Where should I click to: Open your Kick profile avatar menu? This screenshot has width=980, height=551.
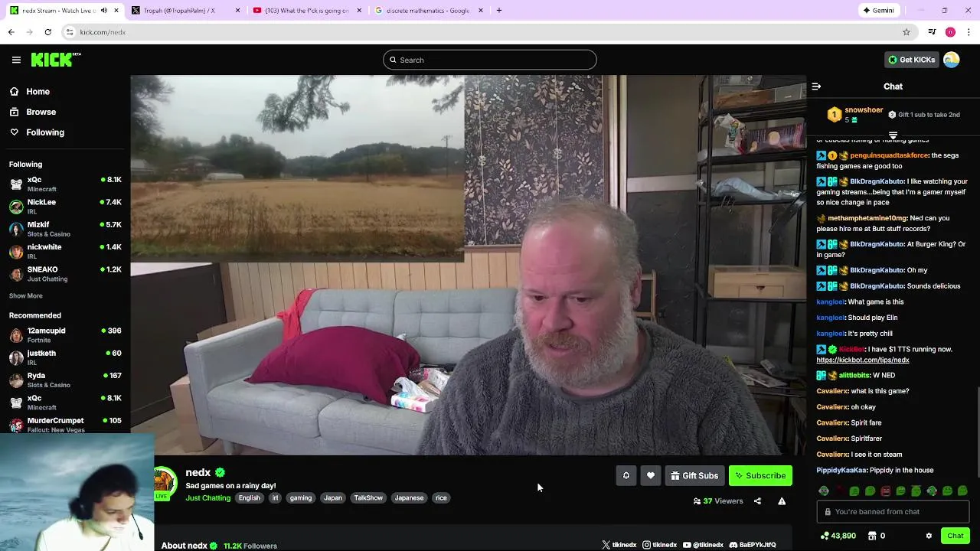[x=952, y=60]
